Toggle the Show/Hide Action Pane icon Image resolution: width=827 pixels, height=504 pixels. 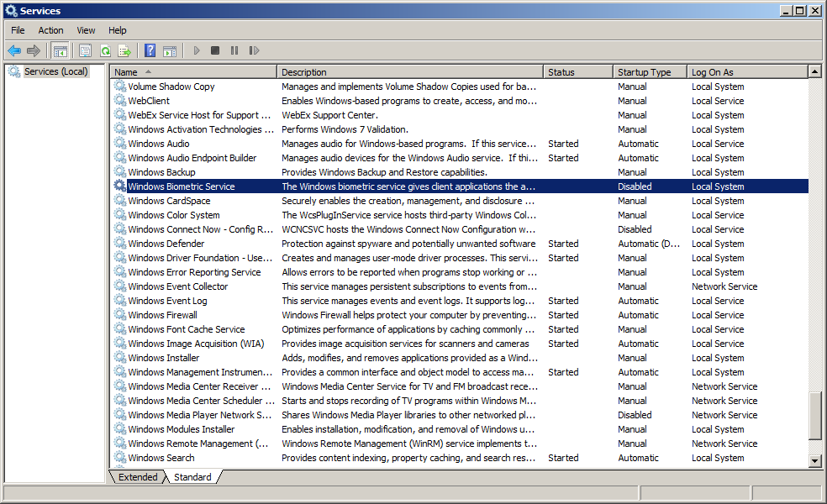[x=170, y=50]
